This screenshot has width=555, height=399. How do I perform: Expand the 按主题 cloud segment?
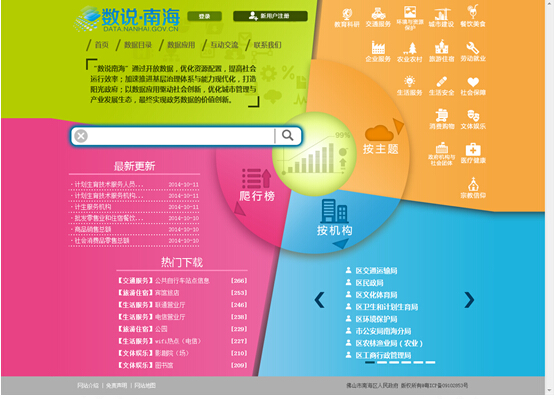pos(381,140)
